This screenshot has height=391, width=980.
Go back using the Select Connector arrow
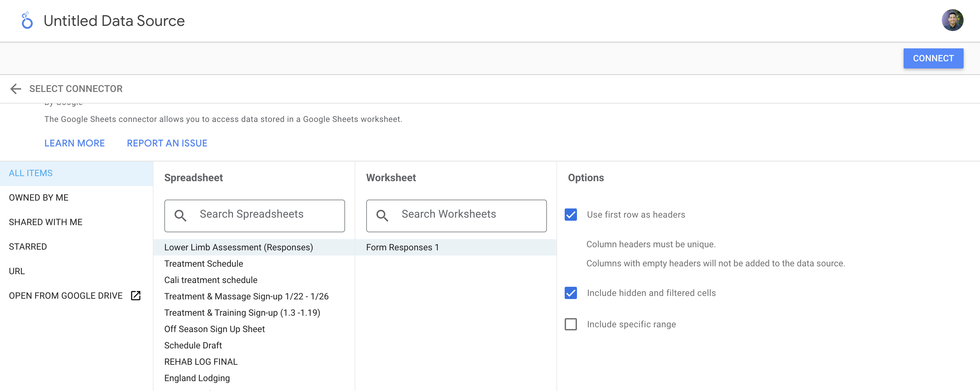point(16,89)
